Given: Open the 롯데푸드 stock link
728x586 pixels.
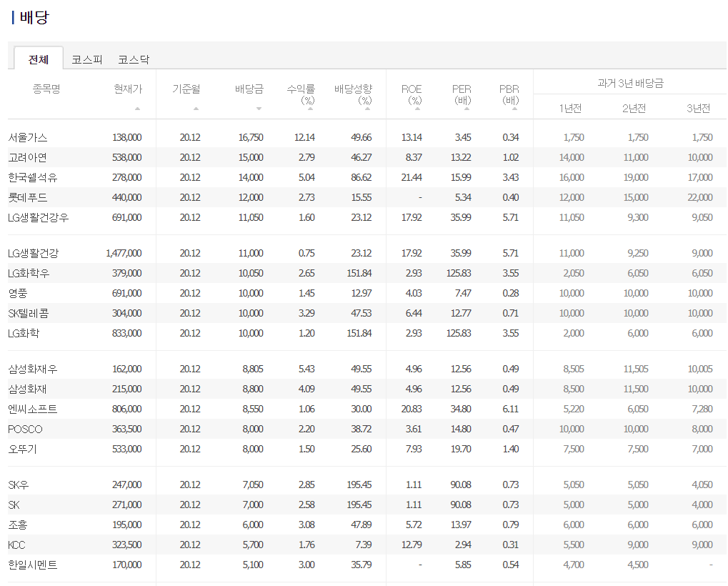Looking at the screenshot, I should click(28, 197).
